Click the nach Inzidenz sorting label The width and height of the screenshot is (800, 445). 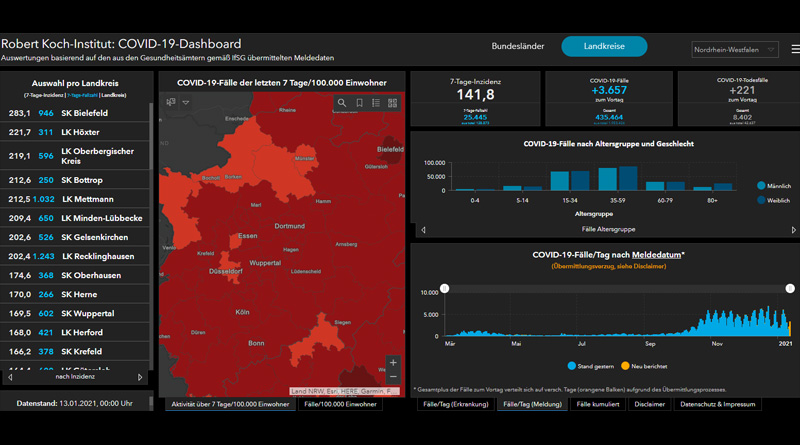(75, 377)
